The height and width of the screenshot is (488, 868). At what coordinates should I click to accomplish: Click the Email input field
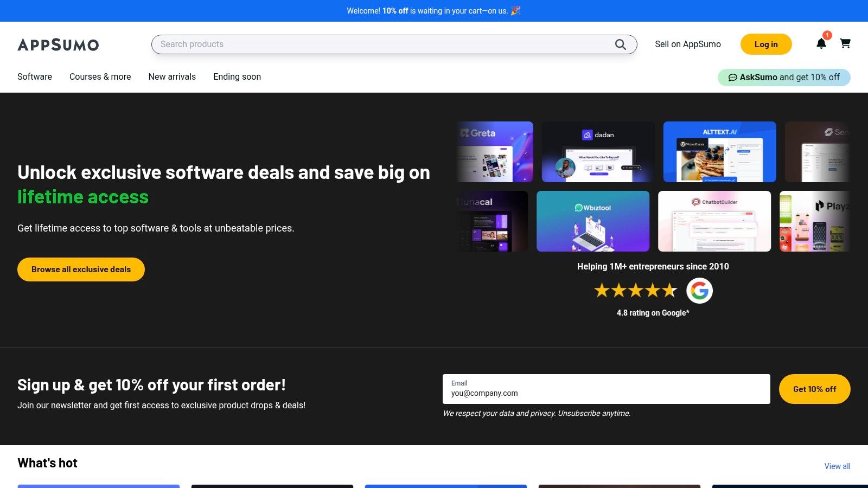point(607,389)
